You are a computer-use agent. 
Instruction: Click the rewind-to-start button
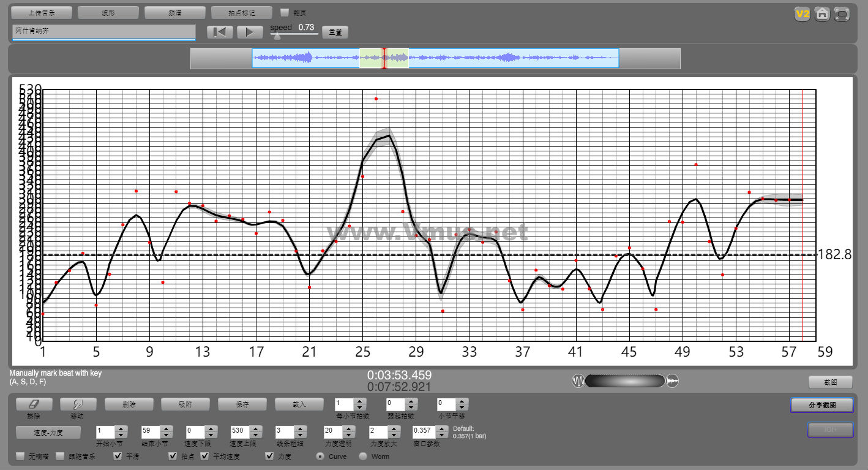tap(220, 32)
